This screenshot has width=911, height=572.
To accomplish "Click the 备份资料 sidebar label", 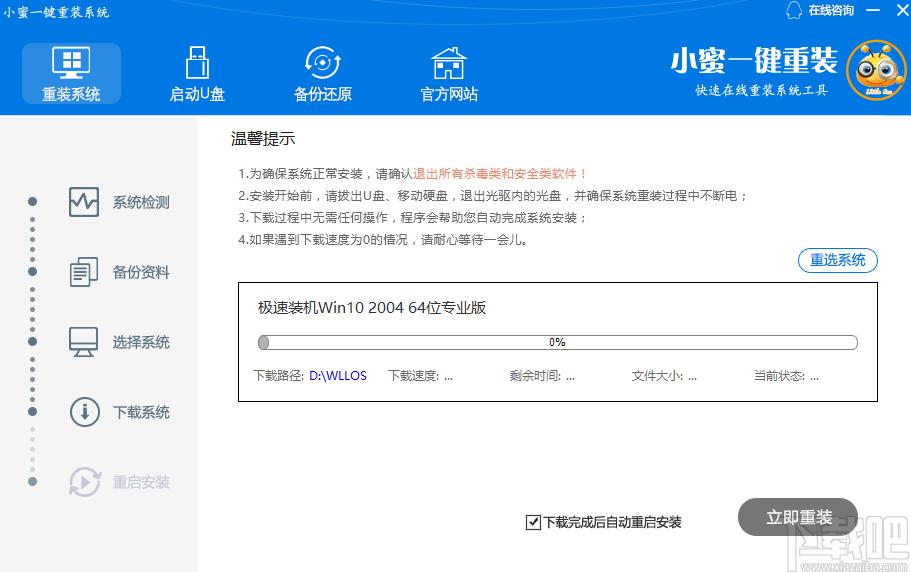I will [x=141, y=272].
